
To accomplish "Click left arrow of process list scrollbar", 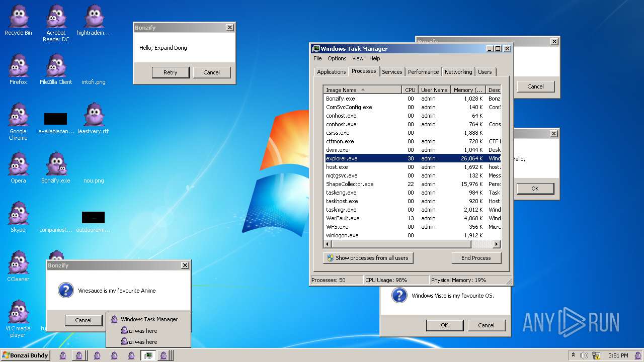I will (x=328, y=244).
